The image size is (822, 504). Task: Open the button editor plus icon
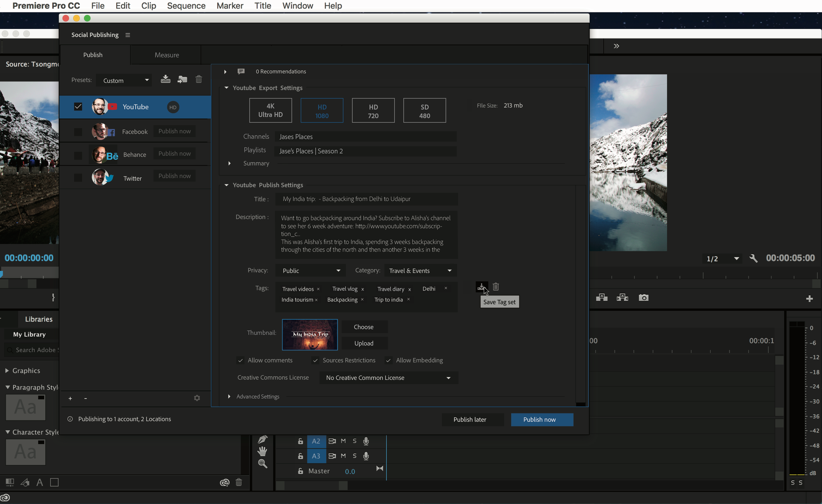(x=809, y=299)
